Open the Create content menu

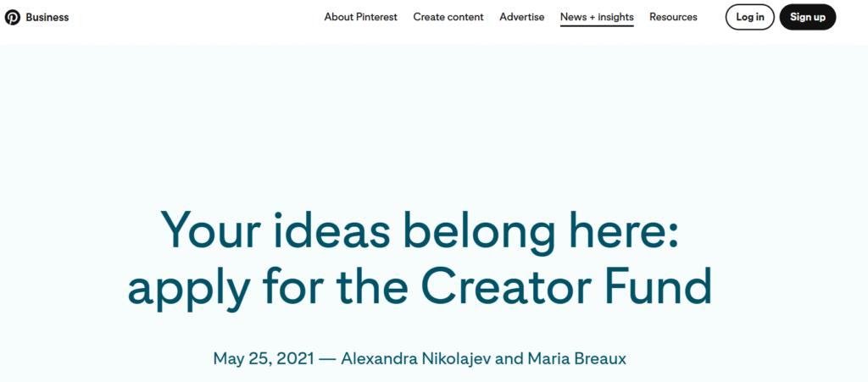click(448, 17)
